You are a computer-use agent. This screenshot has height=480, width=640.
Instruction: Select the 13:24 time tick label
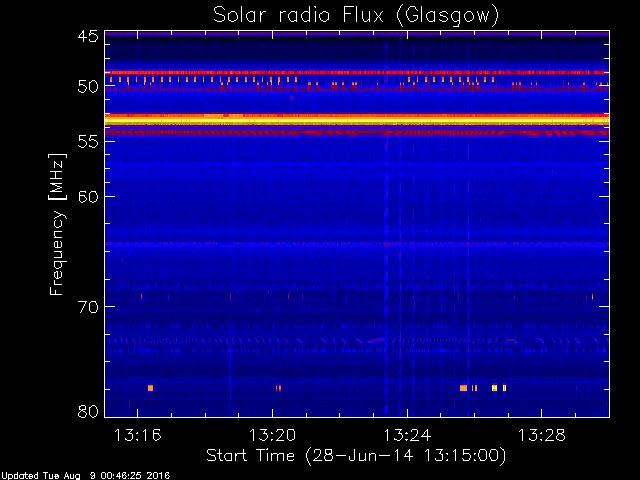point(407,435)
